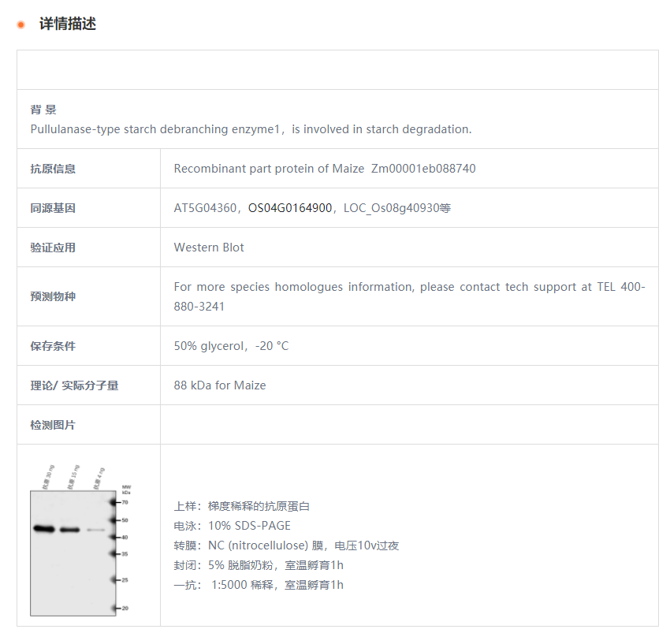The height and width of the screenshot is (644, 670).
Task: Click the 70 kDa marker on blot image
Action: point(124,501)
